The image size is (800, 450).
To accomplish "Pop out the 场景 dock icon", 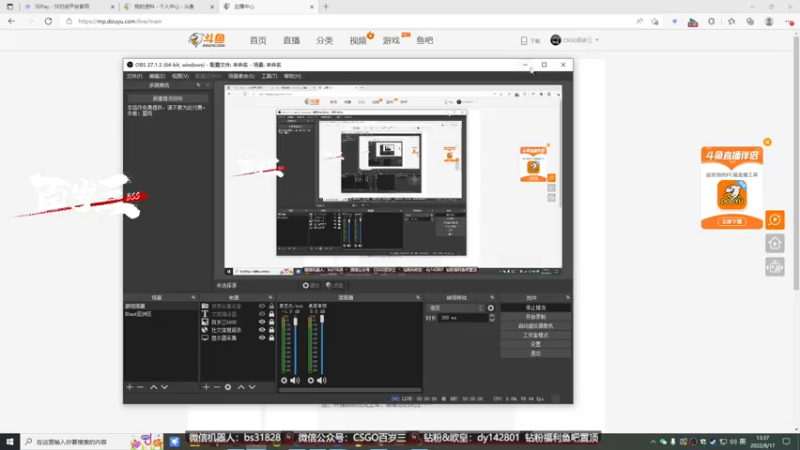I will (x=193, y=297).
